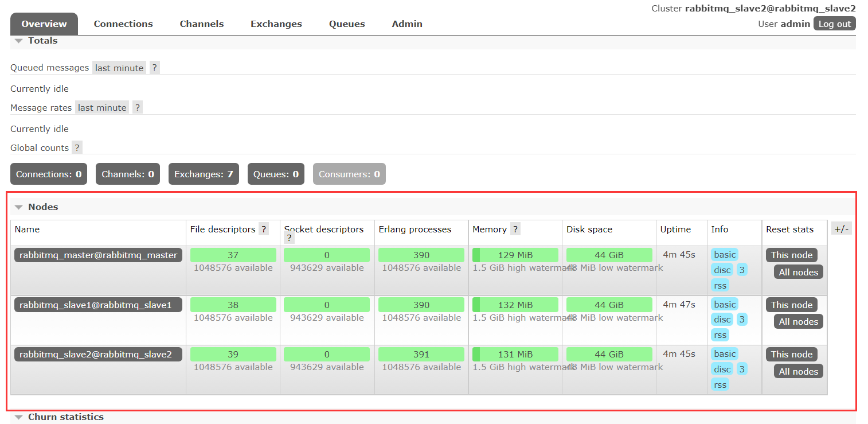Switch to the Connections tab
The image size is (868, 424).
tap(123, 24)
